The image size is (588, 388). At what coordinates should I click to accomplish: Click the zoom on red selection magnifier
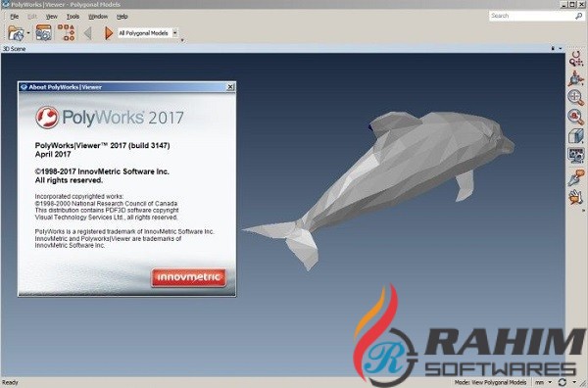pyautogui.click(x=576, y=117)
